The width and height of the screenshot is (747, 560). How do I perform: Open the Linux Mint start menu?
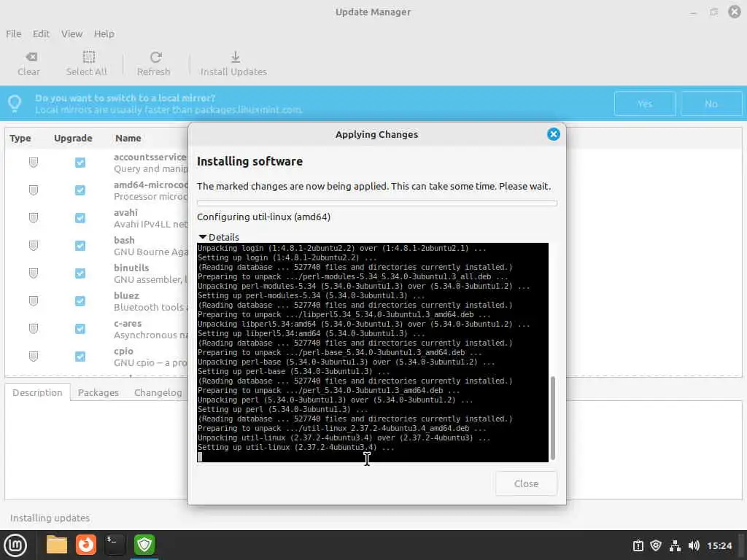(x=16, y=545)
